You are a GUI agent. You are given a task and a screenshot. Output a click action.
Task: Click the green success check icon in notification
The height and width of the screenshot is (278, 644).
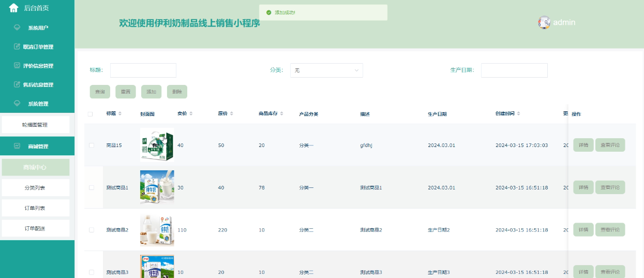tap(268, 12)
